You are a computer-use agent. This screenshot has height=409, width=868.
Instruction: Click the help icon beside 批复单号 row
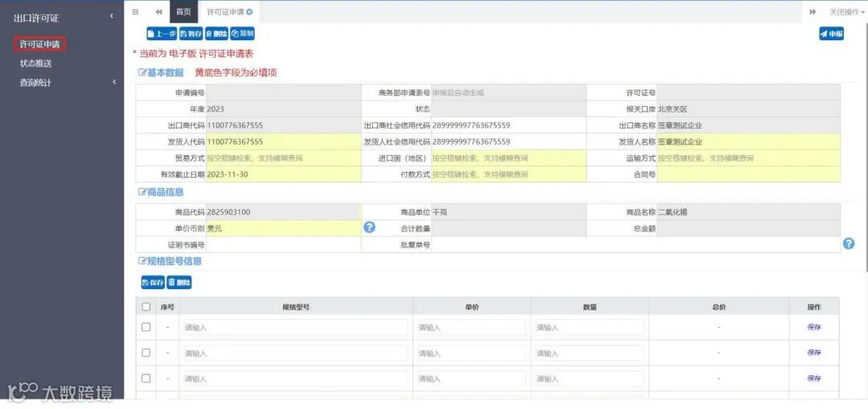pos(848,243)
